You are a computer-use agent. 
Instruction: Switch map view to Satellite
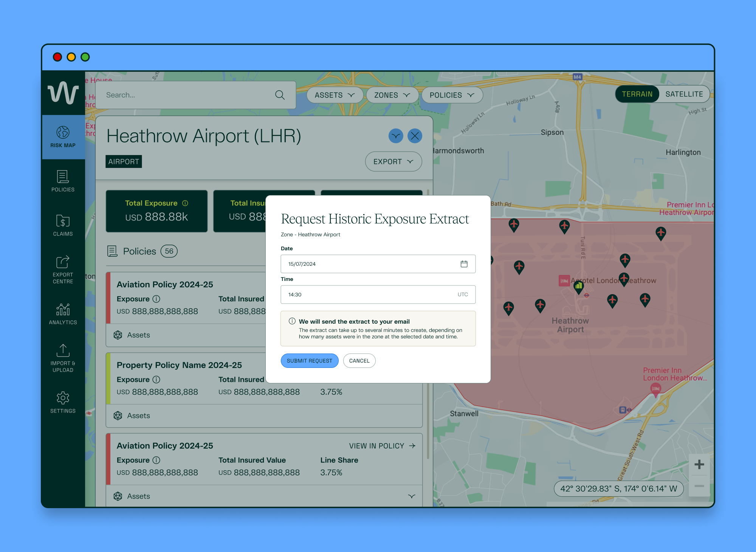(684, 94)
